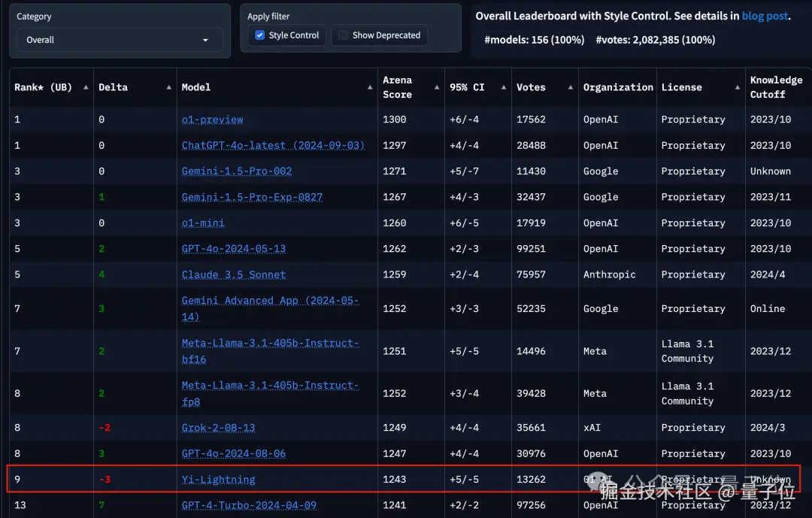The height and width of the screenshot is (518, 812).
Task: Open the Meta-Llama-3.1-405b-Instruct-bf16 link
Action: tap(270, 351)
